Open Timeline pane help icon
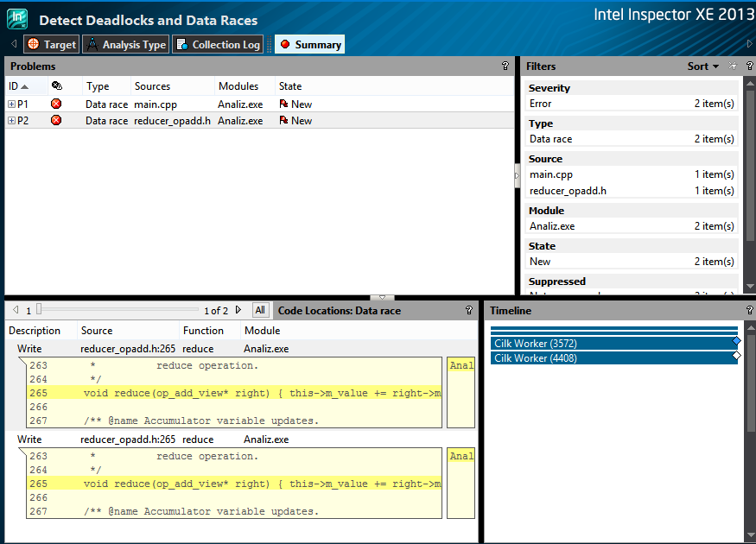The height and width of the screenshot is (544, 756). pos(749,311)
